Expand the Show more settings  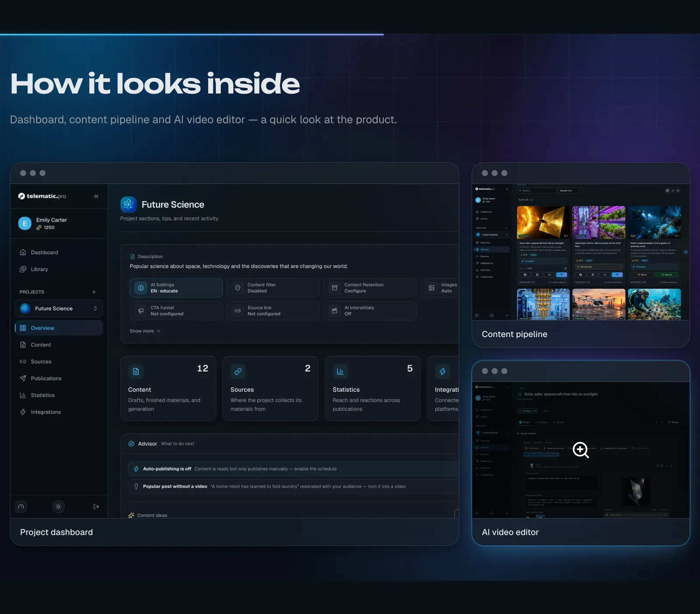(145, 331)
